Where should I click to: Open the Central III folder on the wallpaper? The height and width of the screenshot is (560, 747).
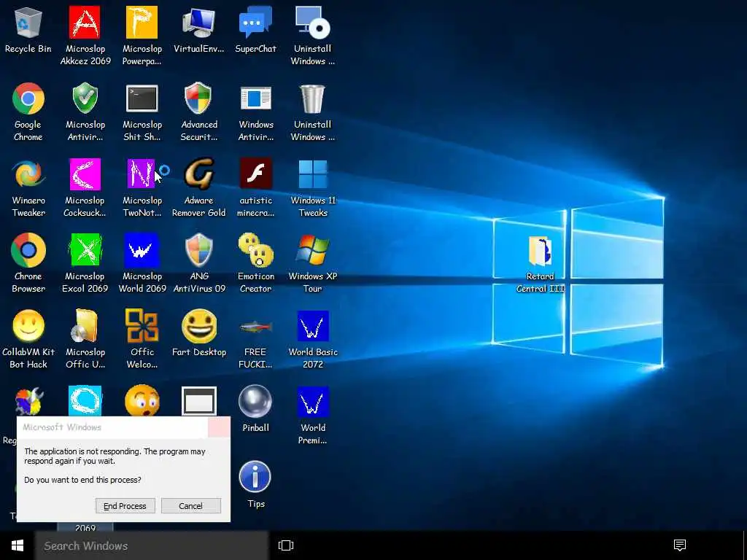540,251
